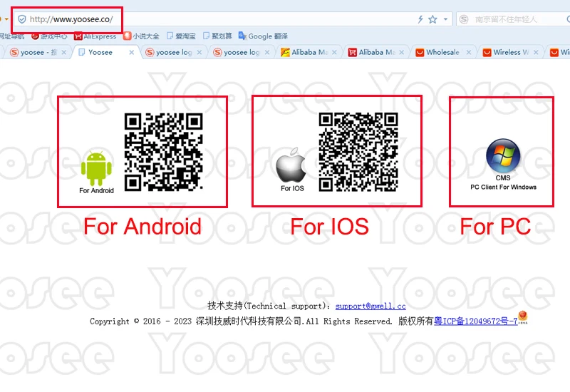
Task: Click 'PC Client For Windows' label
Action: coord(504,187)
